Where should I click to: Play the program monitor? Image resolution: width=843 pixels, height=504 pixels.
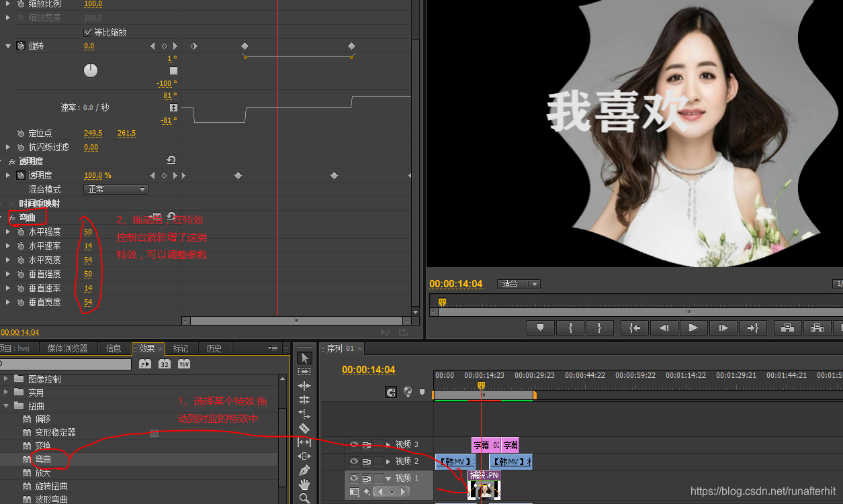tap(693, 327)
